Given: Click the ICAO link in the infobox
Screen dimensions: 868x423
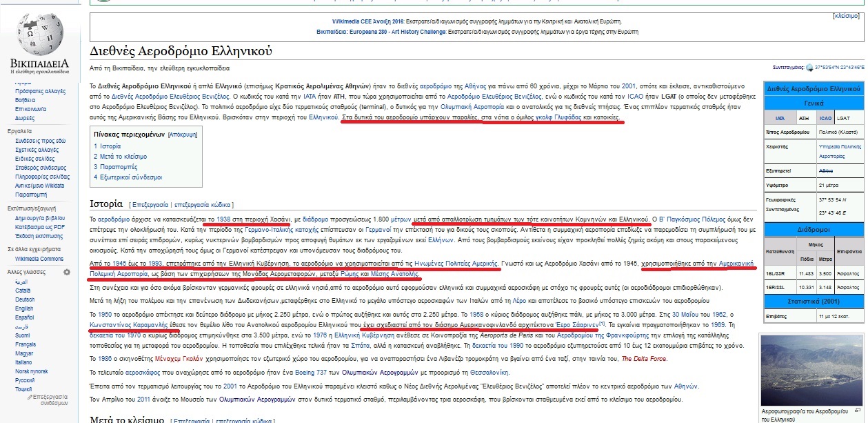Looking at the screenshot, I should click(825, 118).
